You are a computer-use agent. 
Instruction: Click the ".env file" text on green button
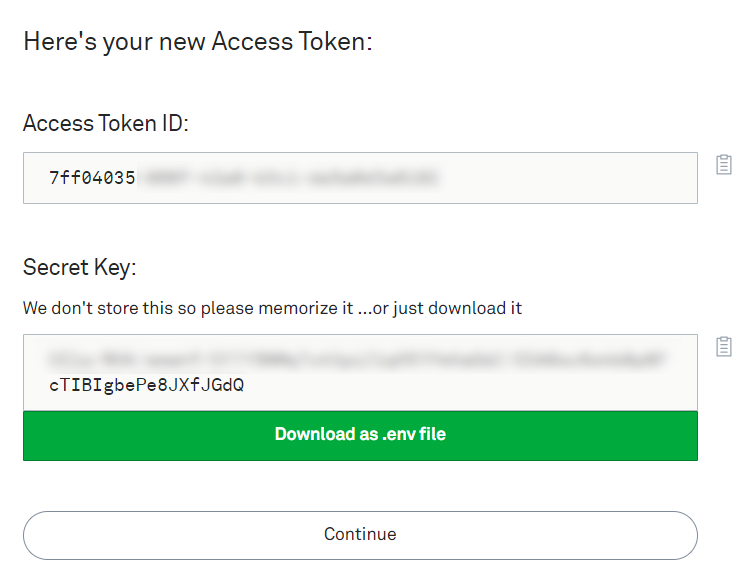tap(414, 434)
